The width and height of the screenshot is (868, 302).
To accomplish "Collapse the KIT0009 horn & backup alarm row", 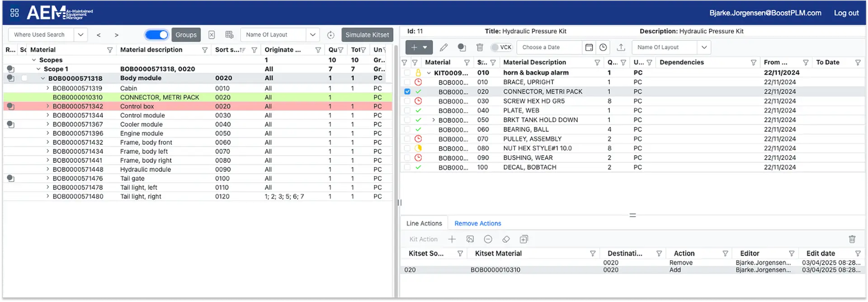I will point(429,73).
